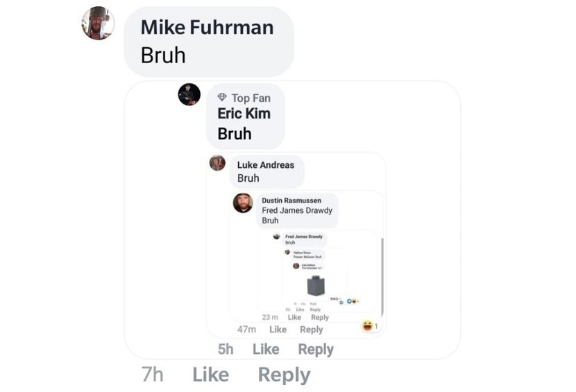Open Luke Andreas's profile avatar
Image resolution: width=576 pixels, height=392 pixels.
(217, 163)
